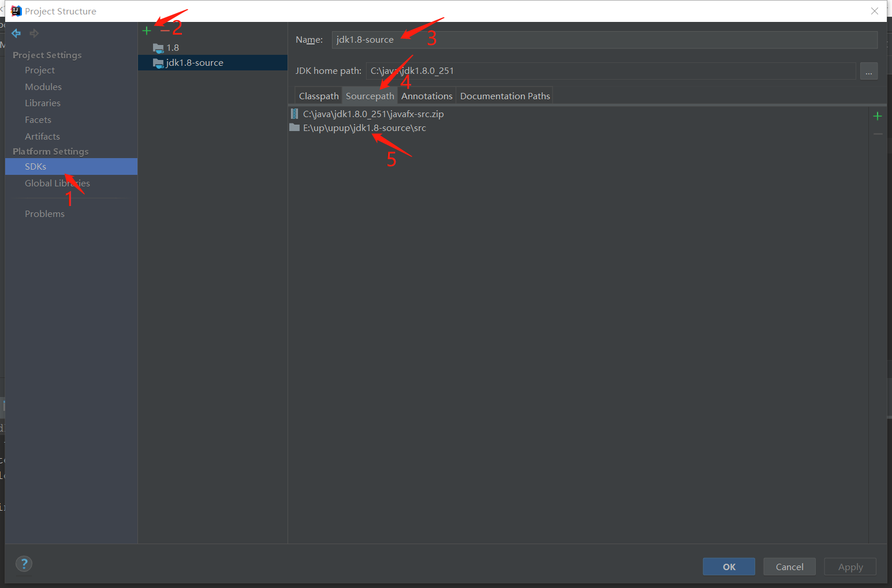This screenshot has height=588, width=892.
Task: Click the 1.8 SDK folder icon
Action: 158,48
